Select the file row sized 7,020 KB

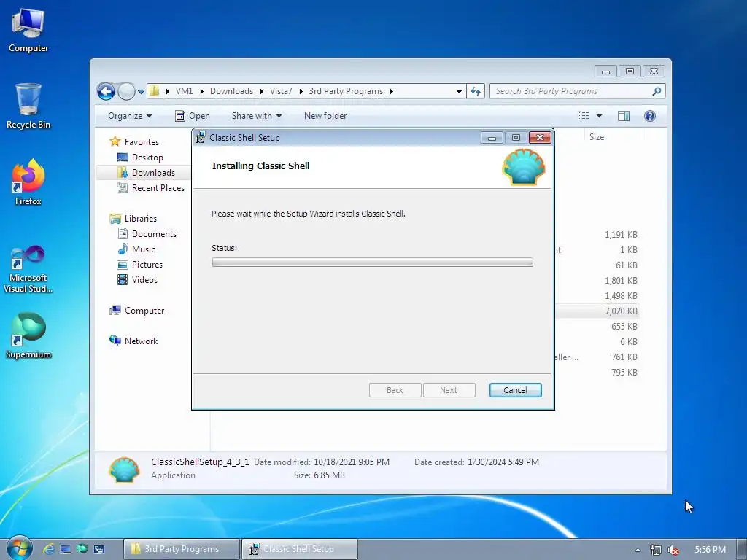tap(597, 311)
